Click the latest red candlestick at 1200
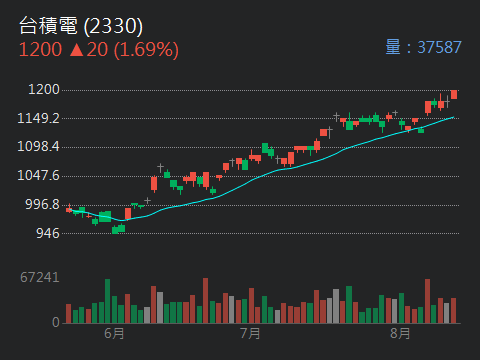 tap(454, 94)
